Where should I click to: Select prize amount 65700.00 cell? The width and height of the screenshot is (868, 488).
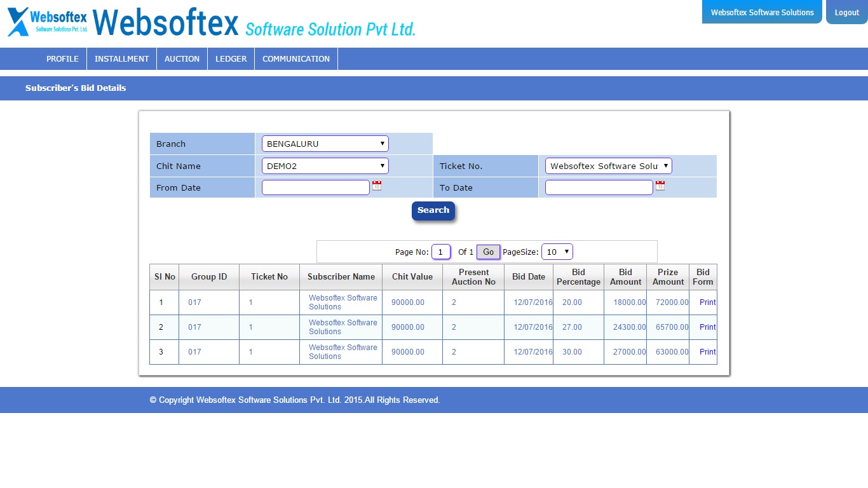[668, 327]
